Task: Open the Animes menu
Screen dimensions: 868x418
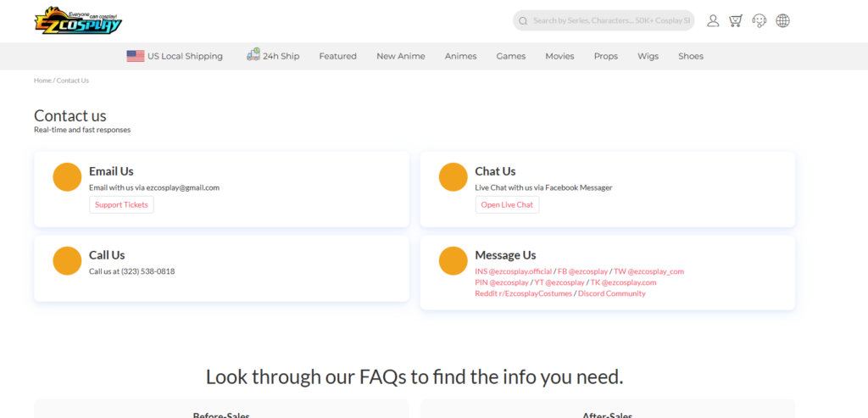Action: click(460, 56)
